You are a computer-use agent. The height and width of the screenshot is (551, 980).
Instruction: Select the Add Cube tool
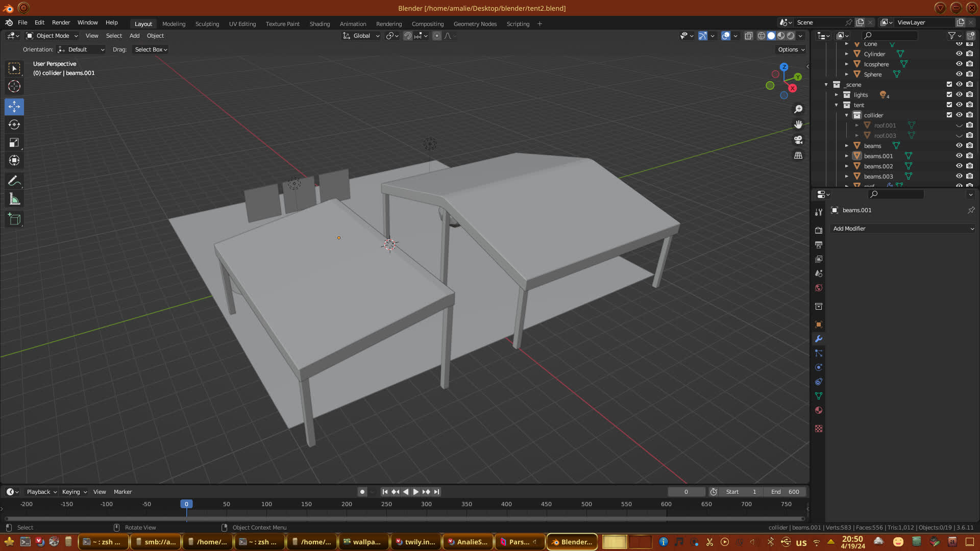click(x=14, y=219)
